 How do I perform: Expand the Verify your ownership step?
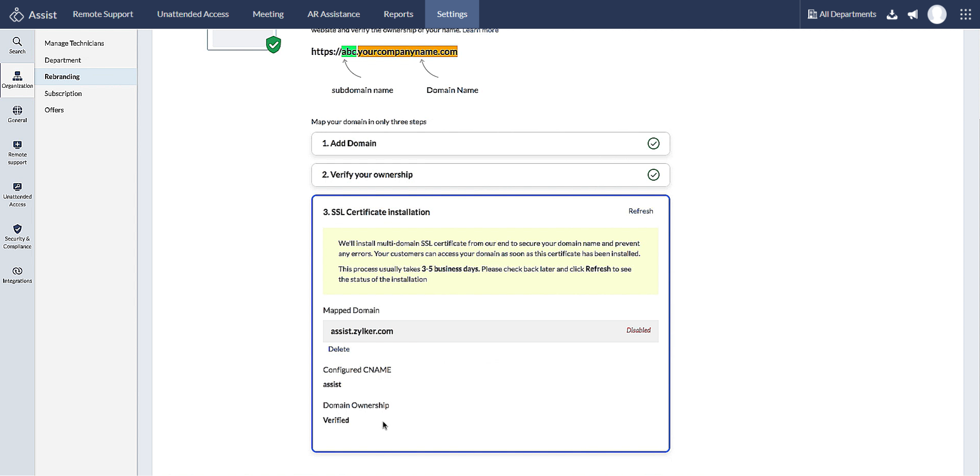[490, 174]
